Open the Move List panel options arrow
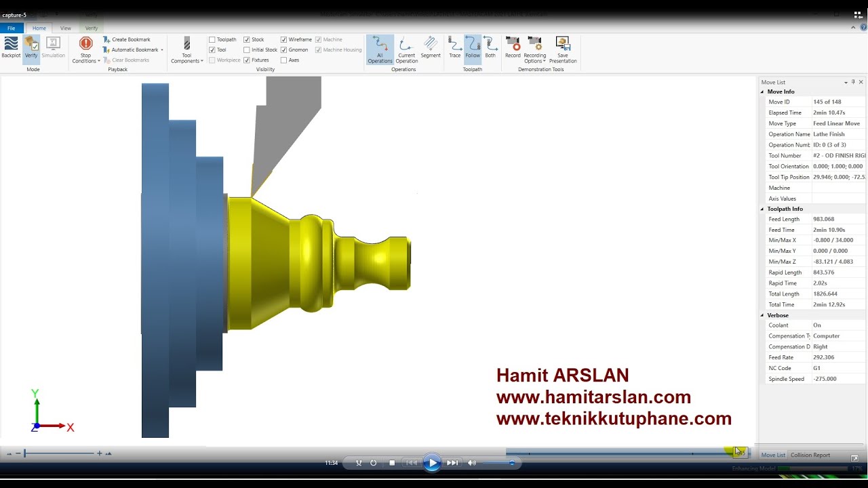 (846, 82)
